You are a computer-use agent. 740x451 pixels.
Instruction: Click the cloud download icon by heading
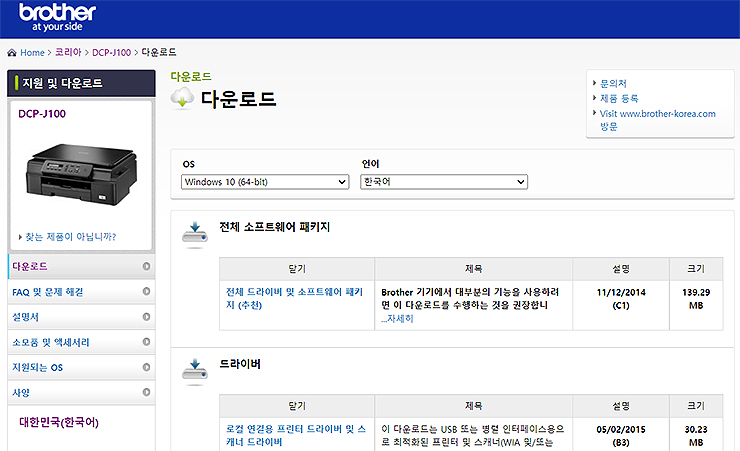coord(182,98)
